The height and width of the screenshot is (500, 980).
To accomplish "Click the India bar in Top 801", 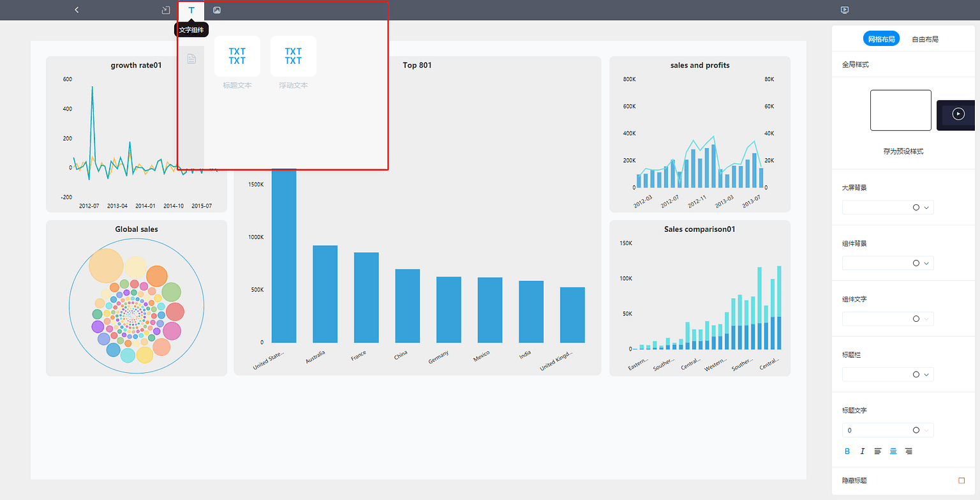I will click(x=531, y=312).
